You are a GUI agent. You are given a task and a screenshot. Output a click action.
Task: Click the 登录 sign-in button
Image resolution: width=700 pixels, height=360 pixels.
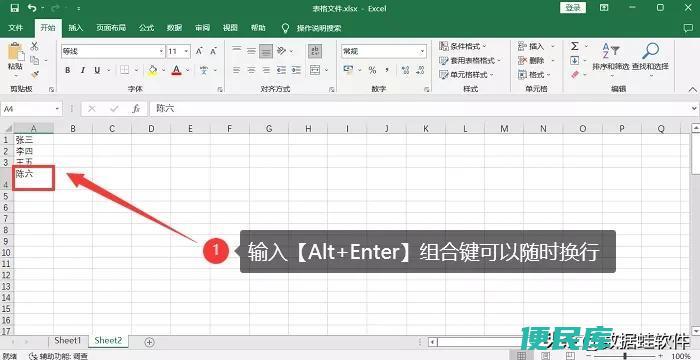coord(573,8)
